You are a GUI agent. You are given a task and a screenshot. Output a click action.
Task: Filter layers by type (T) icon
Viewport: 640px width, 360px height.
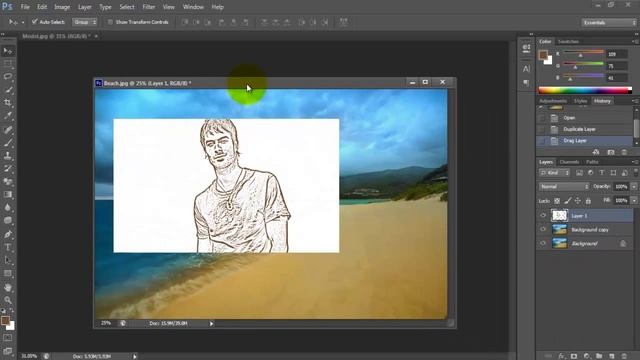click(602, 173)
